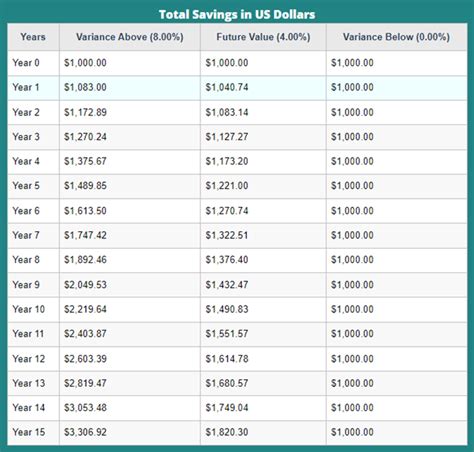This screenshot has width=474, height=452.
Task: Select the 'Year 7' row label
Action: tap(26, 235)
